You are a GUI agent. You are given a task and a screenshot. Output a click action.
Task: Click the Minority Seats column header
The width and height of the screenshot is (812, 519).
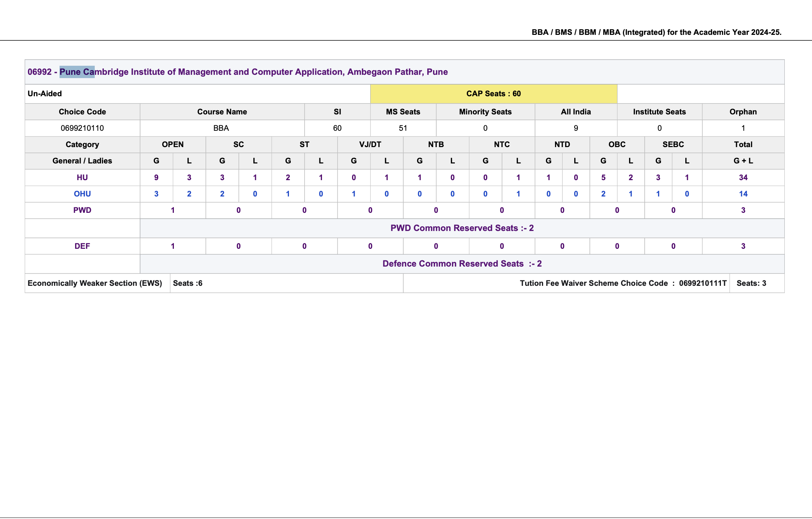tap(485, 112)
